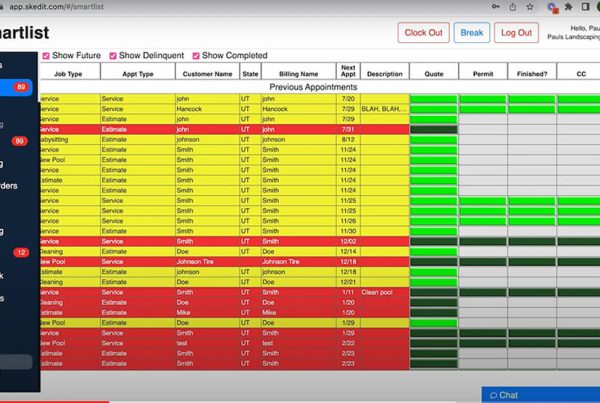Viewport: 600px width, 403px height.
Task: Disable the Show Completed checkbox
Action: 195,56
